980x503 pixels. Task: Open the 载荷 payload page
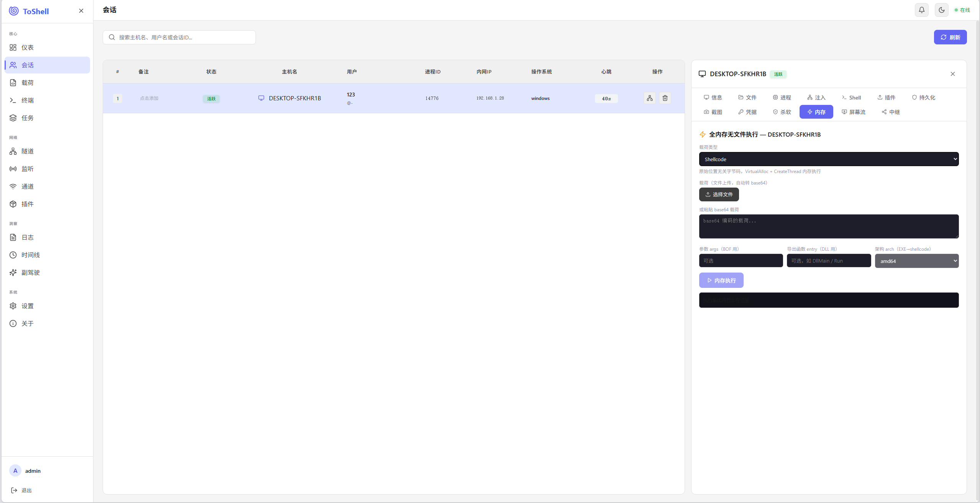click(47, 83)
